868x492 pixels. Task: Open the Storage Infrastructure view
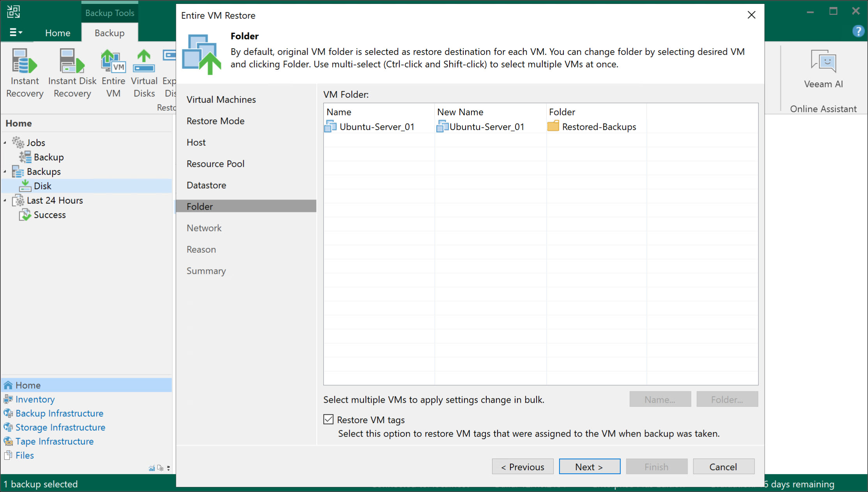pyautogui.click(x=60, y=427)
